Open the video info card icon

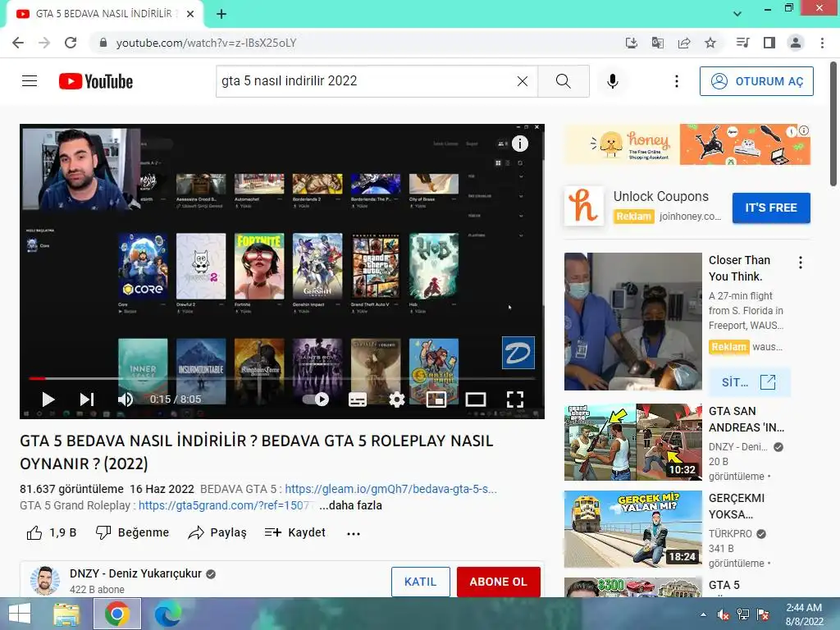tap(519, 143)
